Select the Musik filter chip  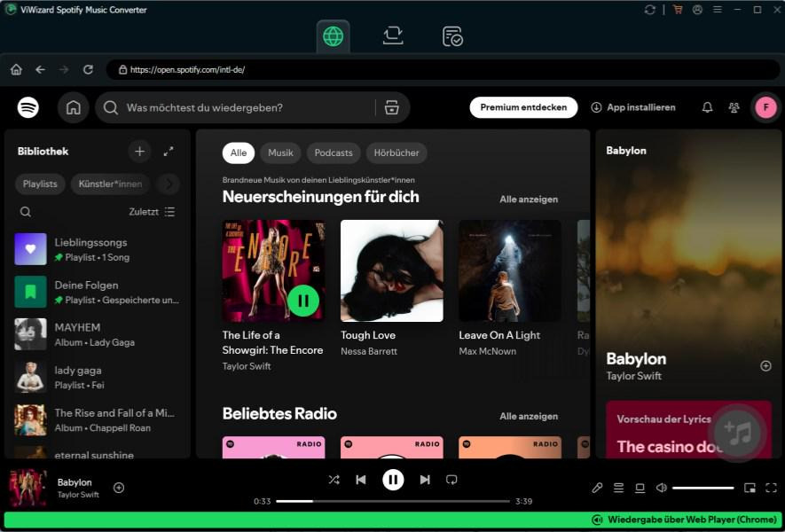(280, 153)
